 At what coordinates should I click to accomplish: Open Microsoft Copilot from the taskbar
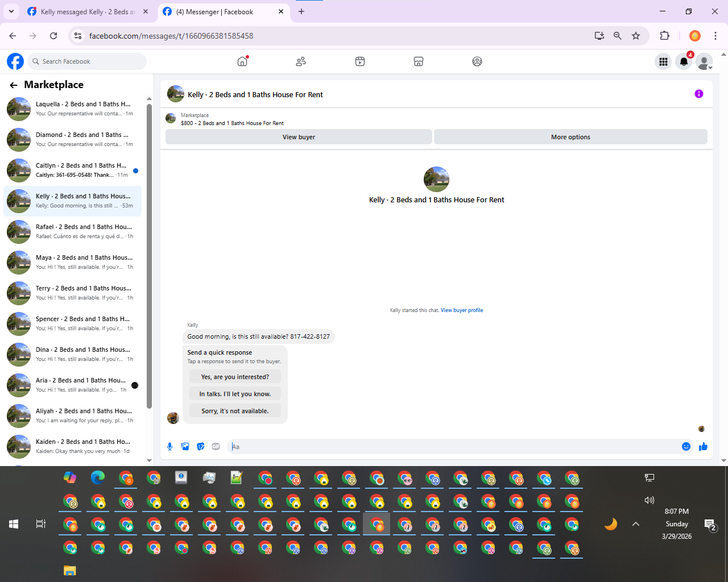pos(70,477)
